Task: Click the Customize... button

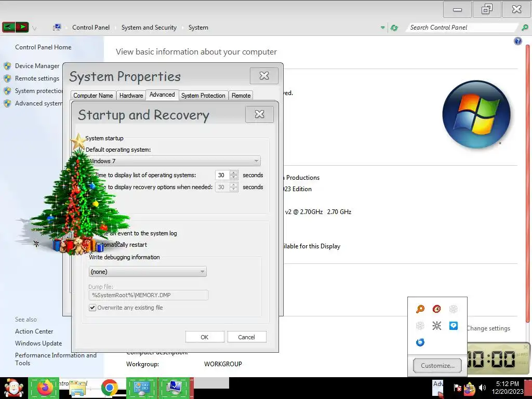Action: pos(437,365)
